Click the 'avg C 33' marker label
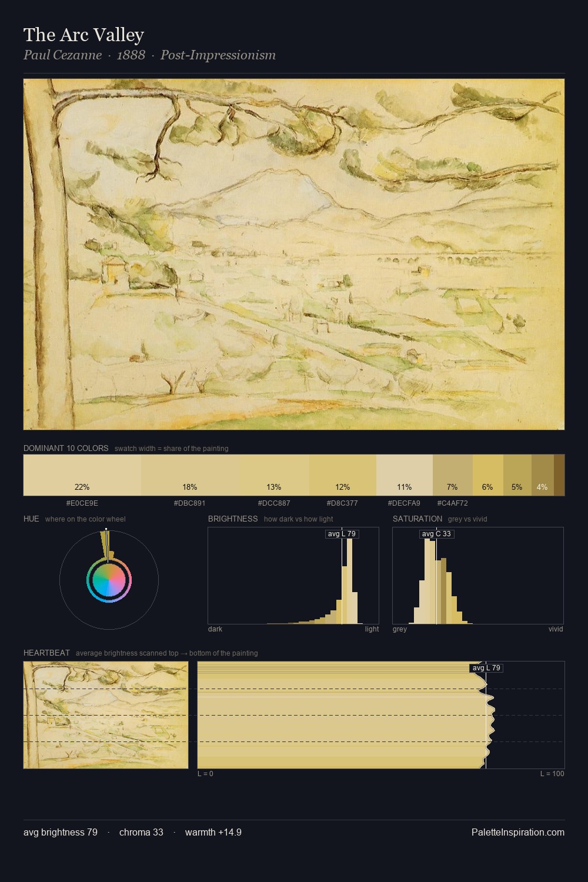 pyautogui.click(x=436, y=534)
